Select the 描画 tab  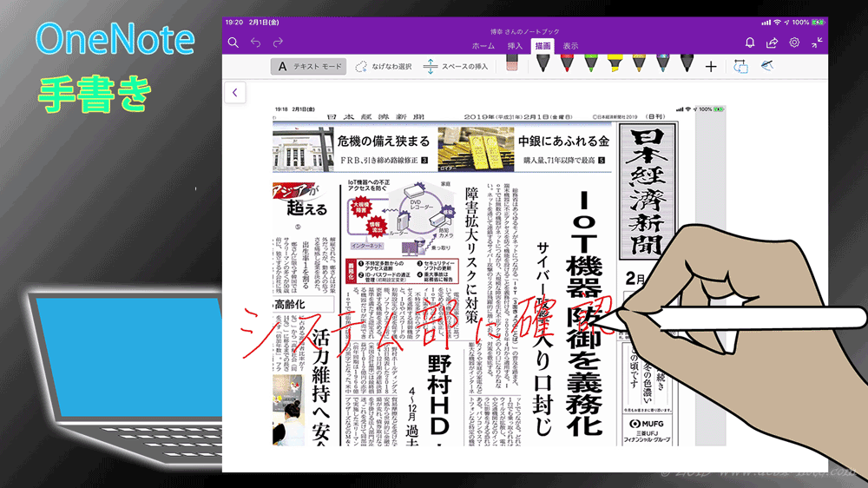pos(542,46)
